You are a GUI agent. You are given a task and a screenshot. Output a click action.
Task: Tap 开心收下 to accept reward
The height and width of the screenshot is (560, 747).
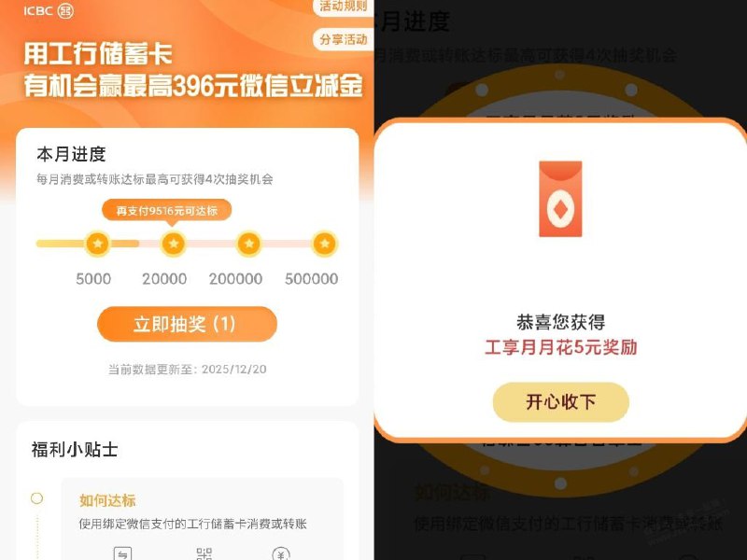pos(561,402)
